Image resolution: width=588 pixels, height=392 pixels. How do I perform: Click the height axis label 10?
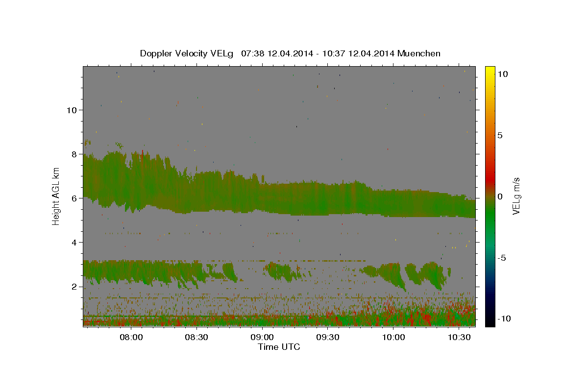coord(72,110)
